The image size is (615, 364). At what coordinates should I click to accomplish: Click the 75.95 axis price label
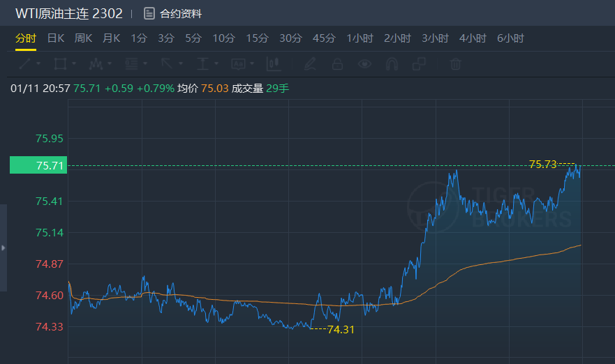(x=50, y=138)
